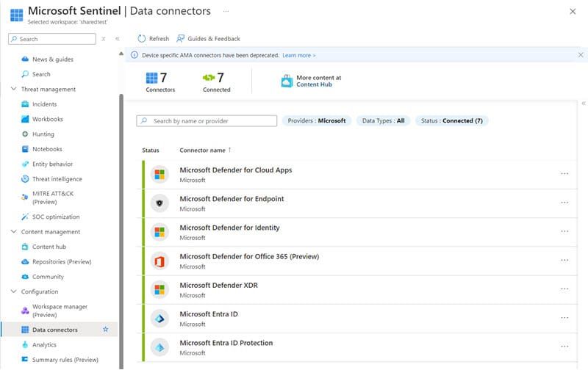Dismiss the AMA deprecation banner
Image resolution: width=588 pixels, height=370 pixels.
coord(581,55)
